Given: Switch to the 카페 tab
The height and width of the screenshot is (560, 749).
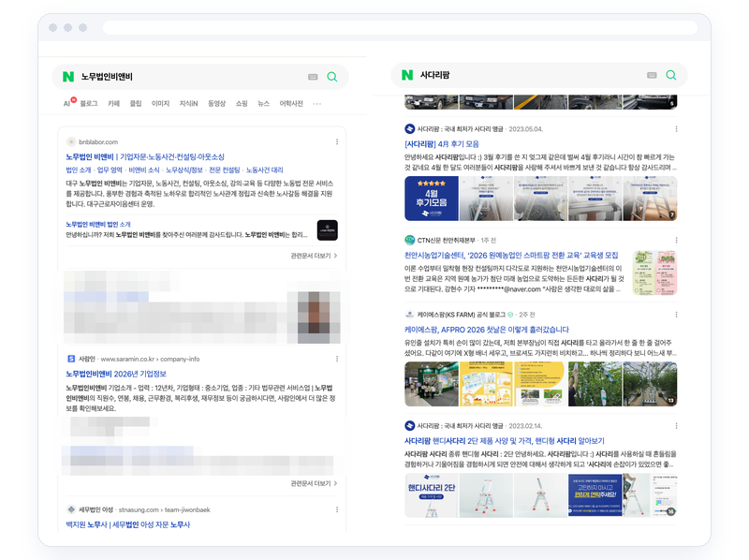Looking at the screenshot, I should [113, 104].
